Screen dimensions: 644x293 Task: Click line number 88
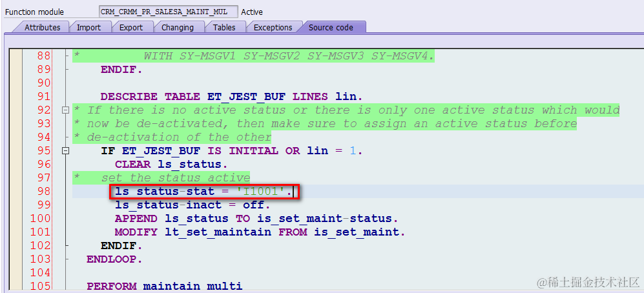(44, 56)
